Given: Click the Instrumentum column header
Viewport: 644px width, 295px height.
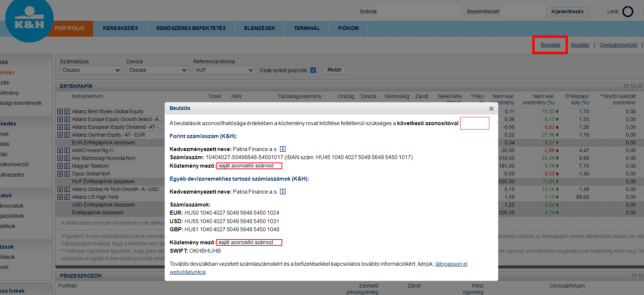Looking at the screenshot, I should [x=88, y=96].
